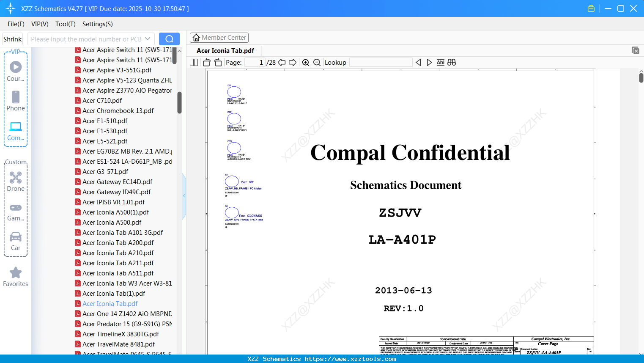Open Acer Aspire Z3770 AiO Pegatron file
Viewport: 644px width, 363px height.
pyautogui.click(x=127, y=91)
